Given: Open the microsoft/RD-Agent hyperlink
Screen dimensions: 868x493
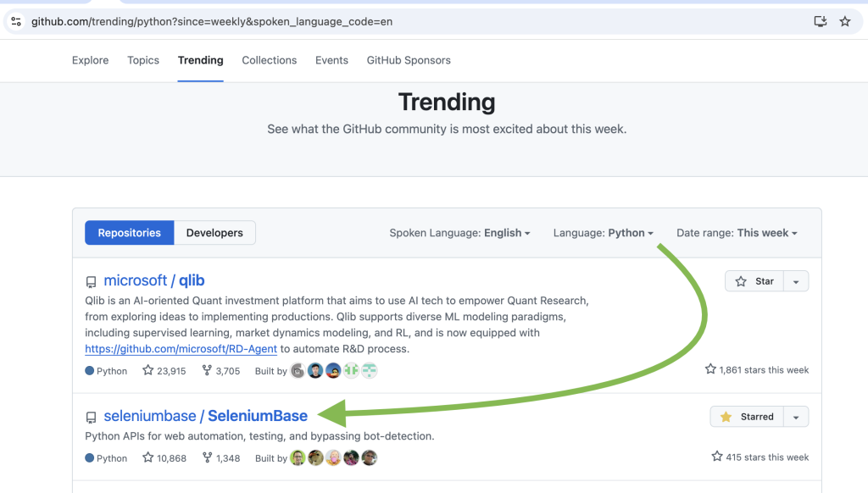Looking at the screenshot, I should [181, 349].
